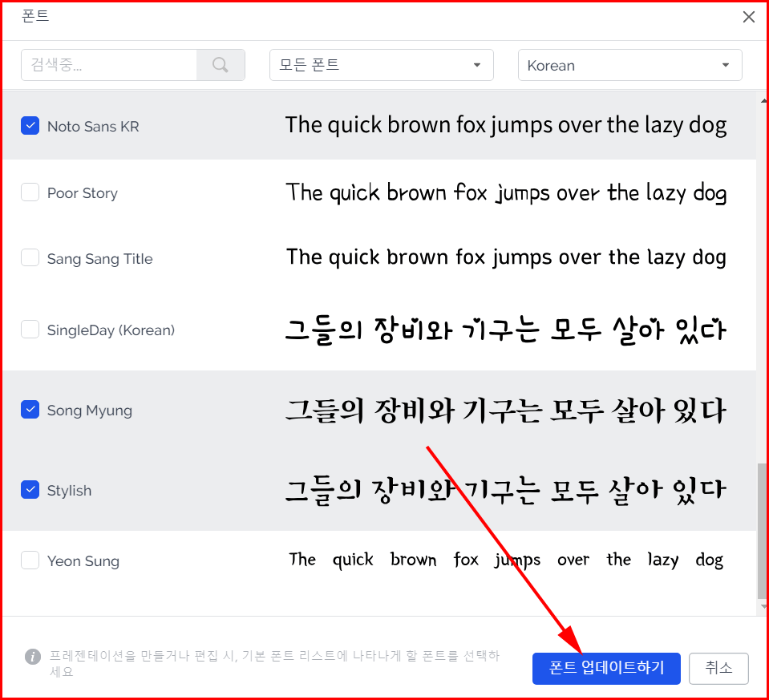Click the 폰트 dialog title
The image size is (769, 700).
coord(35,16)
